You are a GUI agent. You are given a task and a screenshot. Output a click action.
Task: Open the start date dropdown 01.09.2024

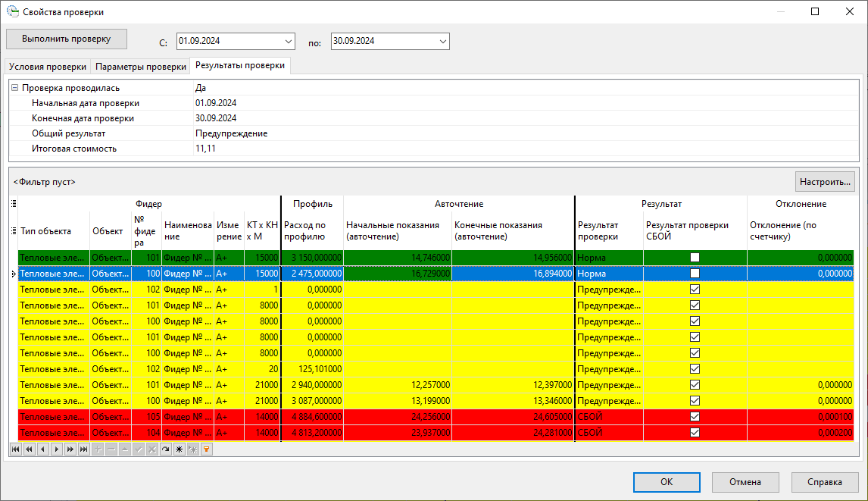(288, 41)
